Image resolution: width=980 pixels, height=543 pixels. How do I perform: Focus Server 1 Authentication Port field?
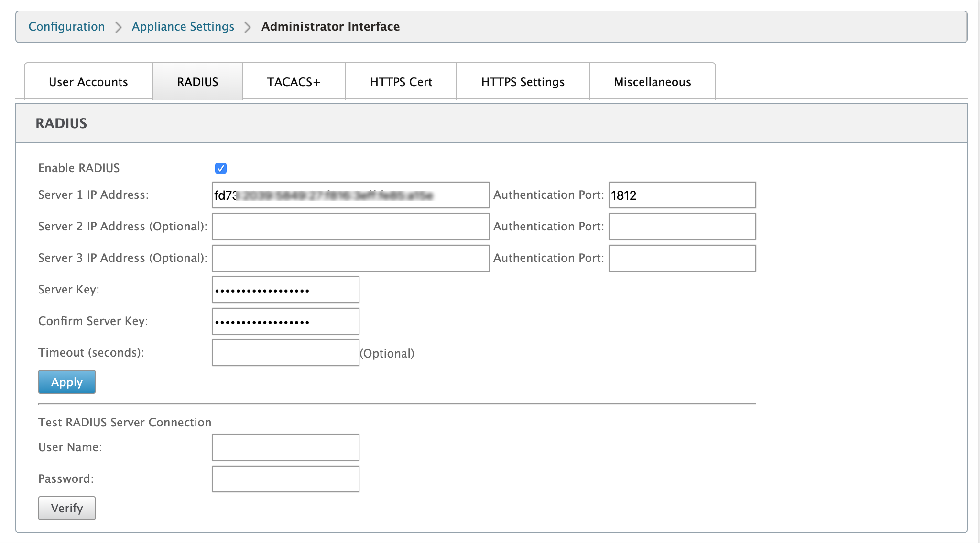[x=683, y=195]
